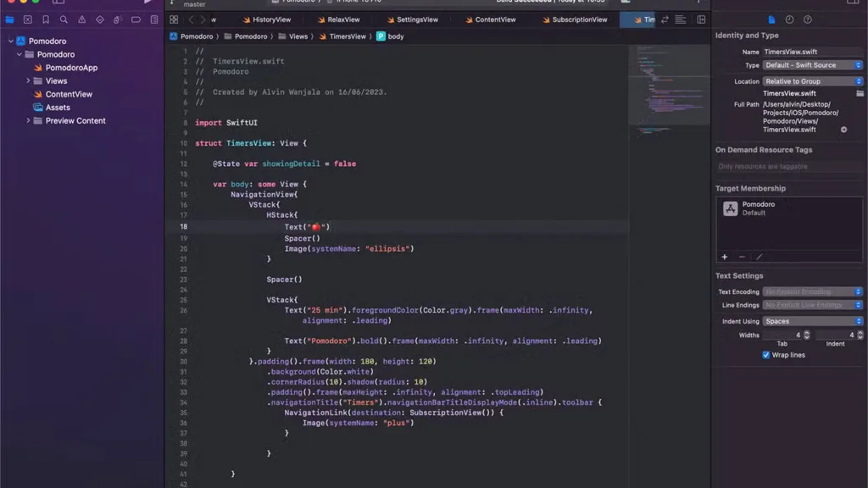Edit target membership pencil icon
This screenshot has width=868, height=488.
[759, 257]
